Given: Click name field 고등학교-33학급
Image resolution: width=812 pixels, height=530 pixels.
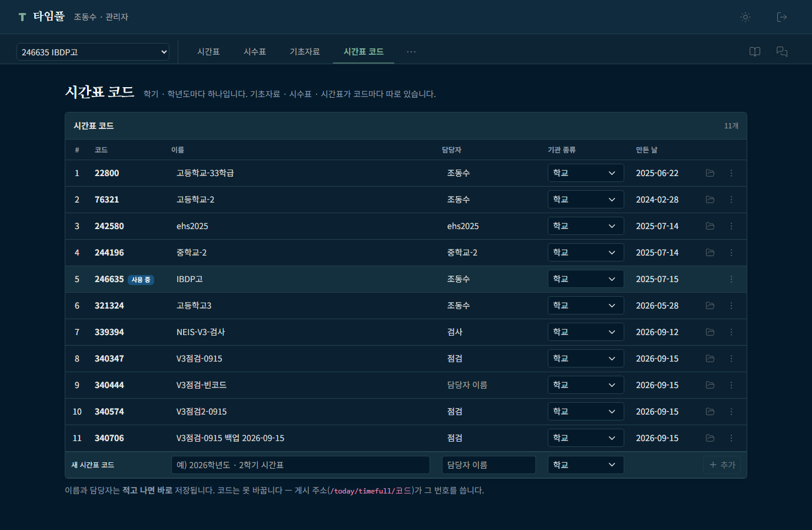Looking at the screenshot, I should click(301, 173).
